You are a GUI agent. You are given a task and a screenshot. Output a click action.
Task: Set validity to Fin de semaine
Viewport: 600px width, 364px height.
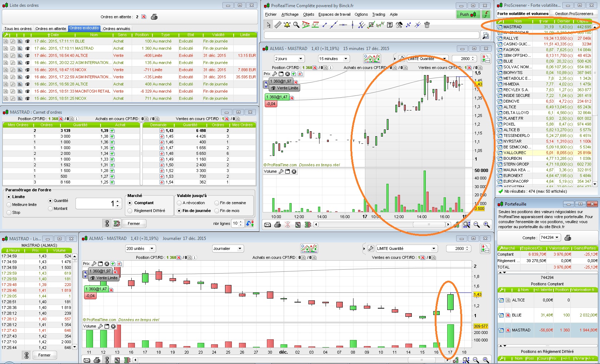pos(216,203)
